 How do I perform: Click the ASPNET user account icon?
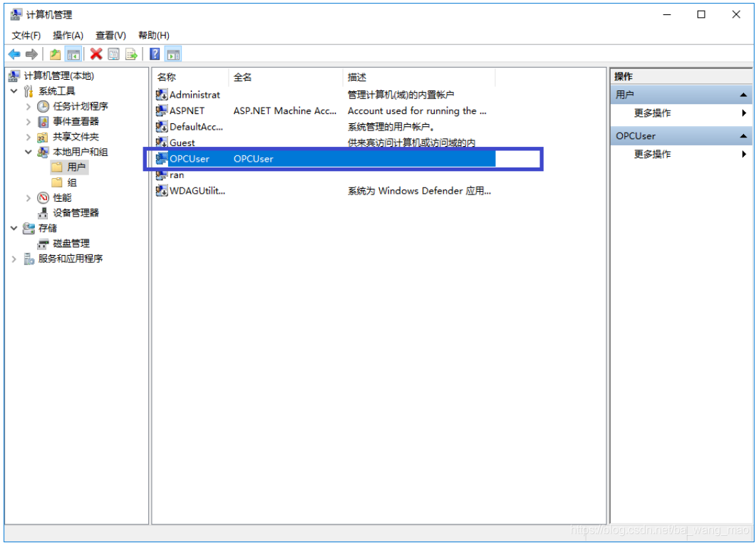click(x=162, y=111)
